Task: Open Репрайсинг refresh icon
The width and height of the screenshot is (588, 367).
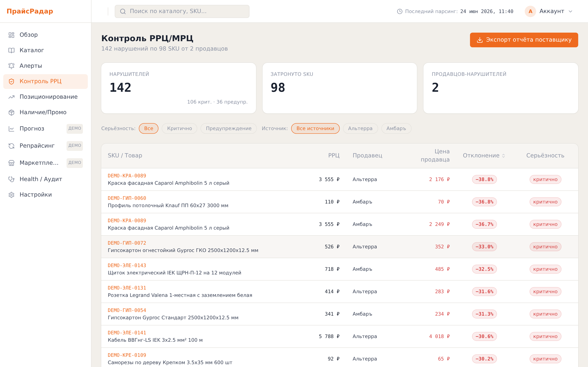Action: coord(11,146)
